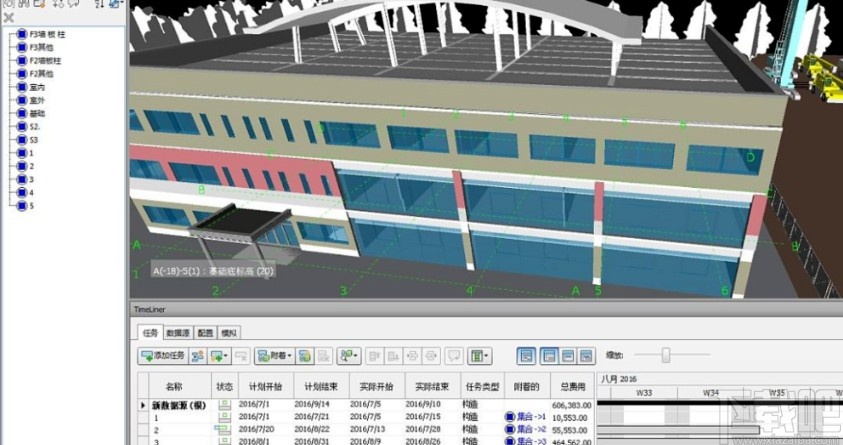
Task: Select the 新数据源 (根) task name
Action: pos(179,405)
